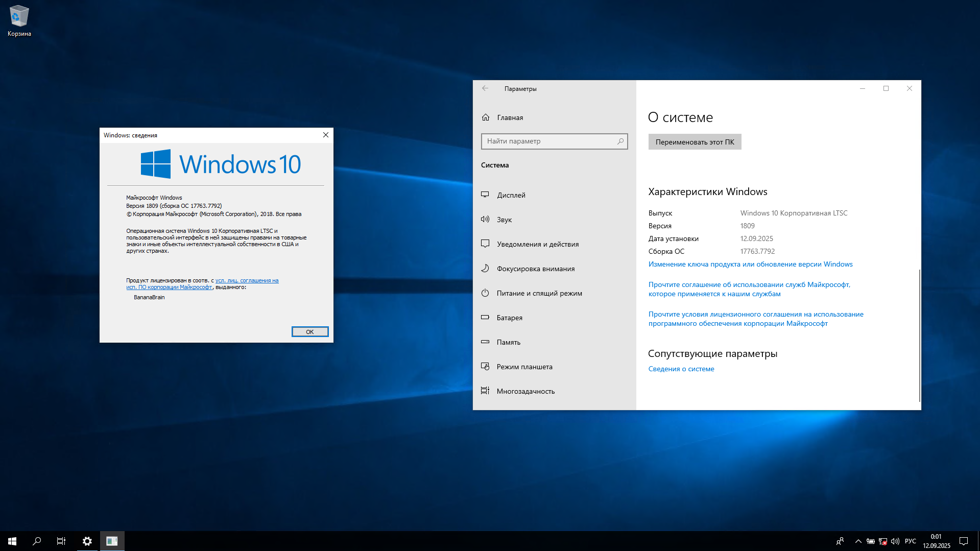Image resolution: width=980 pixels, height=551 pixels.
Task: Click the Найти параметр search field
Action: click(x=555, y=141)
